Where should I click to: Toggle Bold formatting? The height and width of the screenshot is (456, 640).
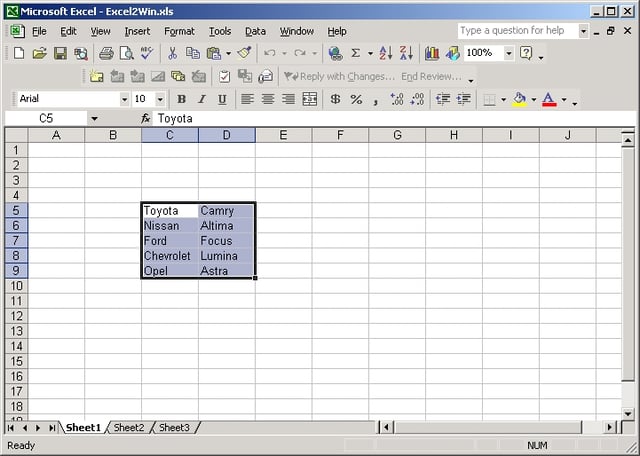tap(181, 99)
